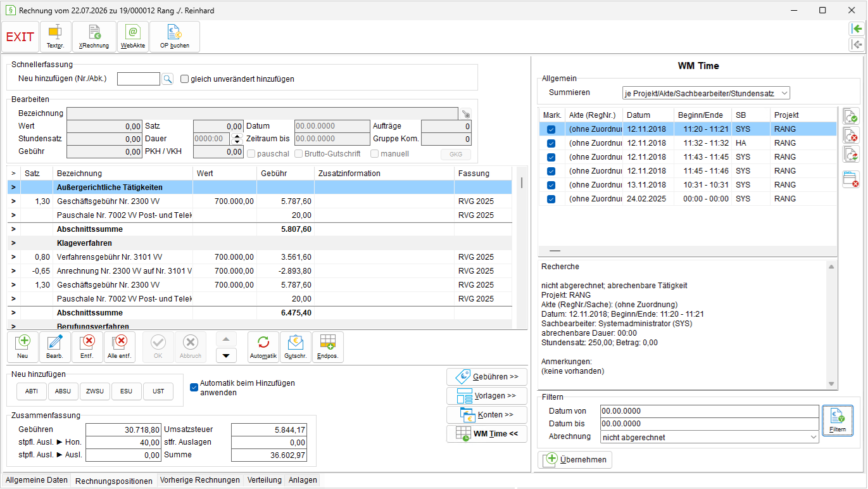Click into the Datum von field
This screenshot has height=489, width=868.
click(709, 412)
